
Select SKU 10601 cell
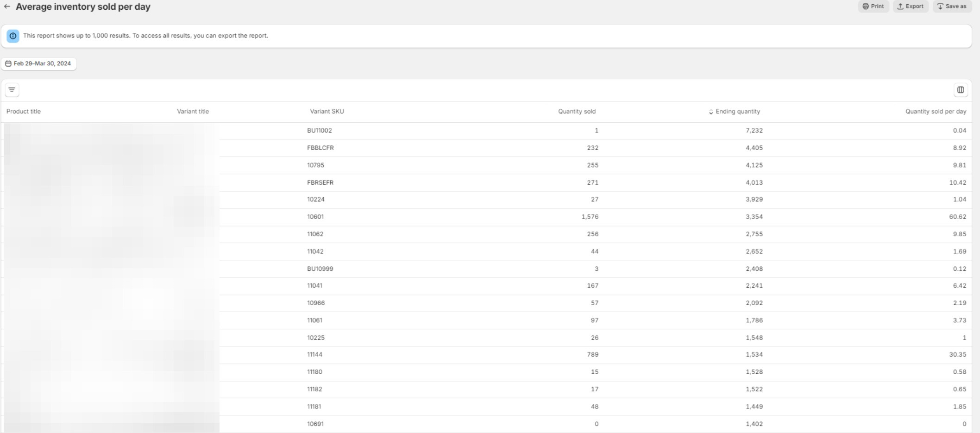pyautogui.click(x=315, y=217)
